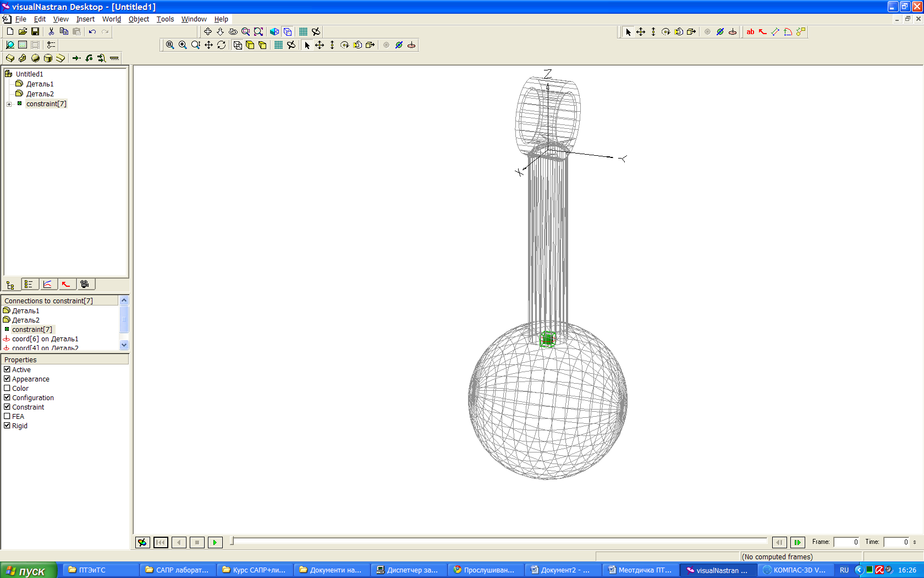This screenshot has height=578, width=924.
Task: Select 'coord[6] on Деталь1' in Connections list
Action: click(45, 339)
